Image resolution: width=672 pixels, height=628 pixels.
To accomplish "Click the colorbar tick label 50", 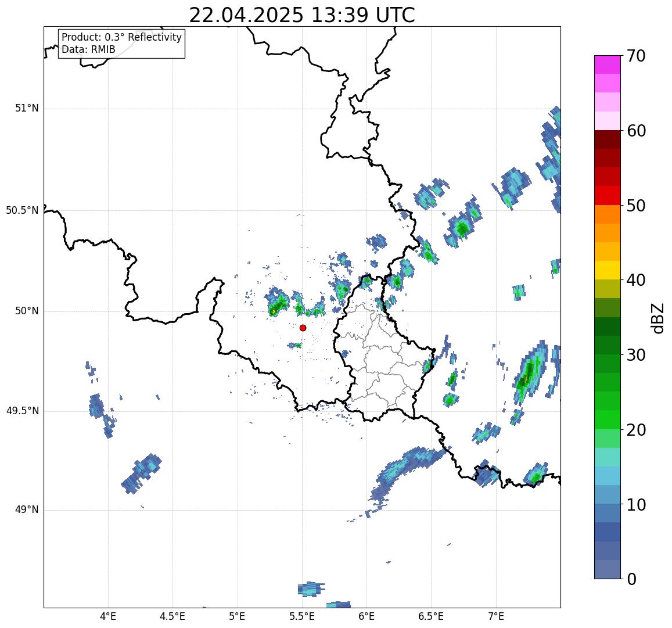I will pos(636,206).
